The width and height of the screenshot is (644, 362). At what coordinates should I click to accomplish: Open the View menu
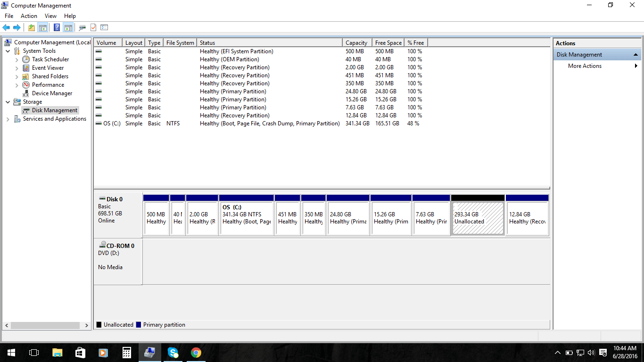click(50, 16)
